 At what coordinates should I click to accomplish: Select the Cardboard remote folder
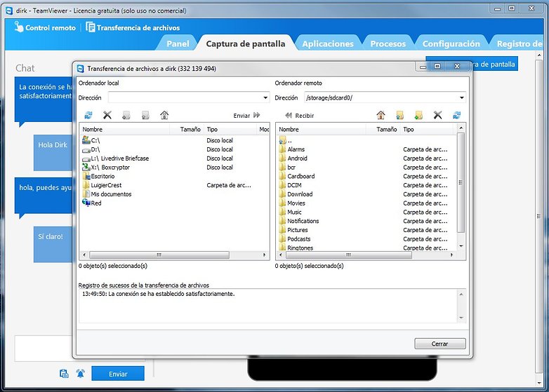[366, 176]
